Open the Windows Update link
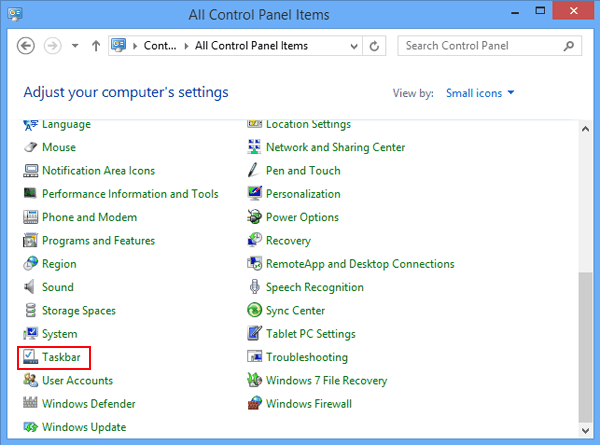Viewport: 600px width, 445px height. click(x=84, y=427)
